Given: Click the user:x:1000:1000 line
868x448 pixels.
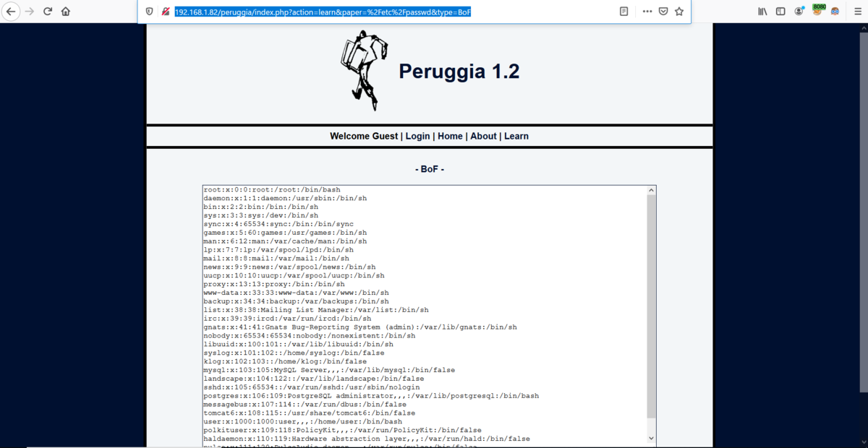Looking at the screenshot, I should [x=303, y=422].
